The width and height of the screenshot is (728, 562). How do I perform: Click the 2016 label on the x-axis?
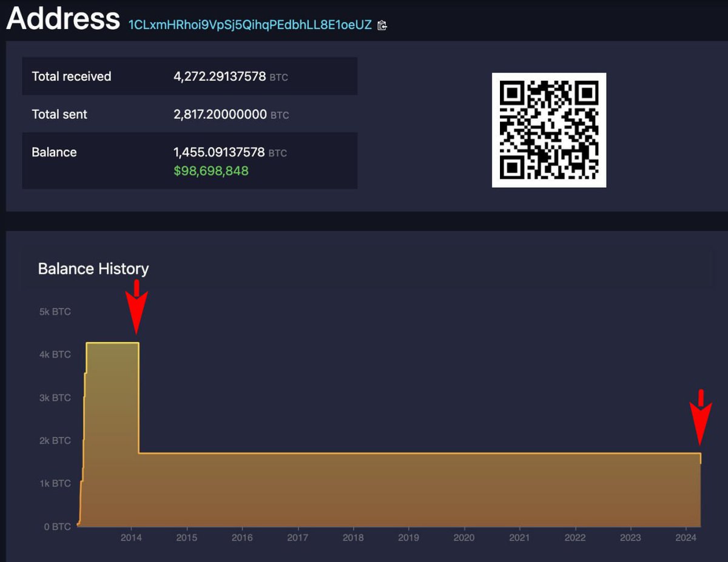(x=242, y=538)
